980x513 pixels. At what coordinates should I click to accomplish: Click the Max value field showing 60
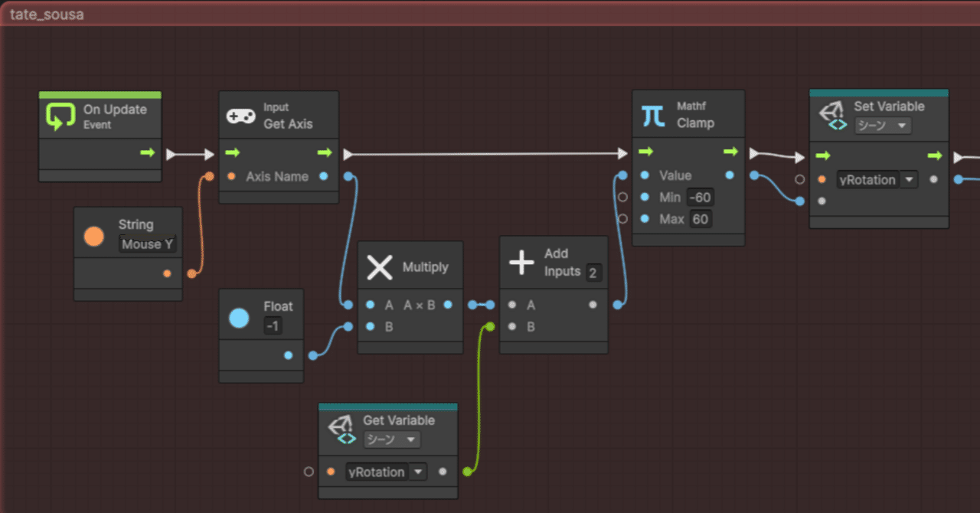700,219
